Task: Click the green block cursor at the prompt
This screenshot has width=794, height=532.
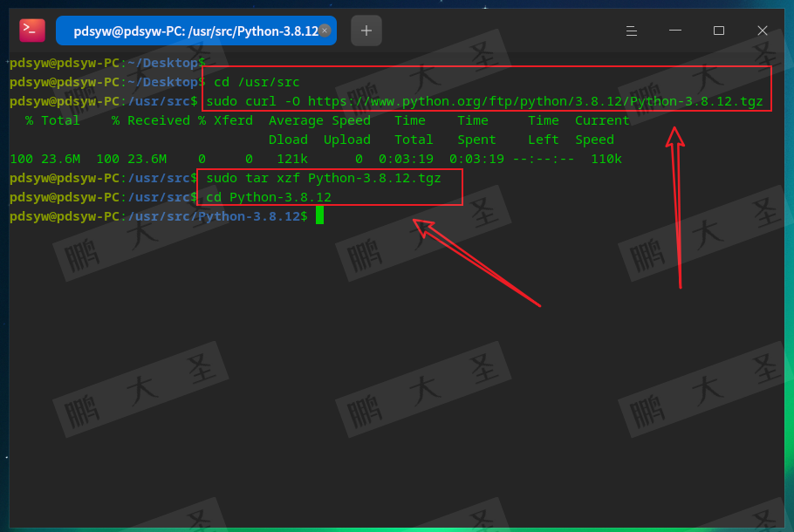Action: tap(319, 215)
